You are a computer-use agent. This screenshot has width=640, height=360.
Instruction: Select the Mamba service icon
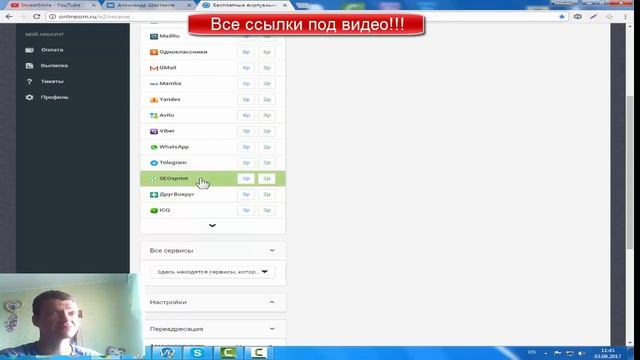[154, 84]
